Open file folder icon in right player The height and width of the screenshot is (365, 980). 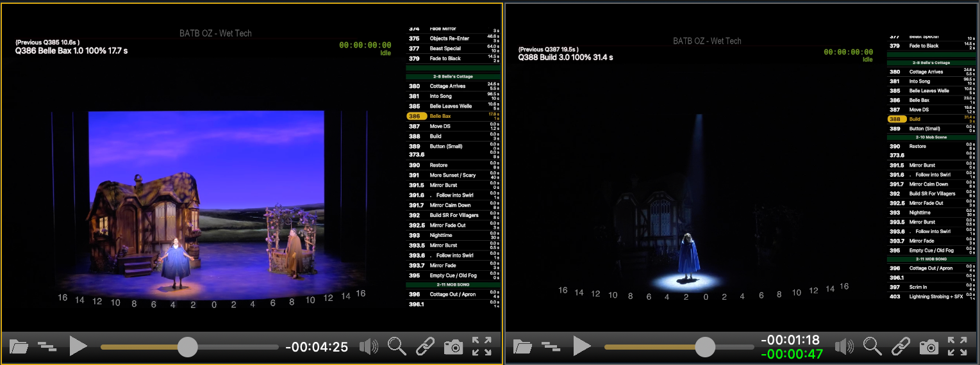point(523,347)
